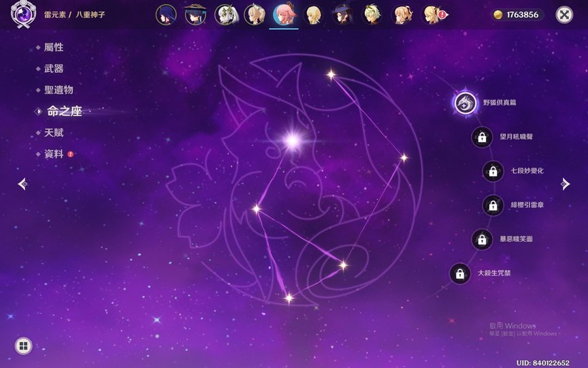Select the light green-haired avatar with leaf crown
Screen dimensions: 588x368
click(x=372, y=14)
